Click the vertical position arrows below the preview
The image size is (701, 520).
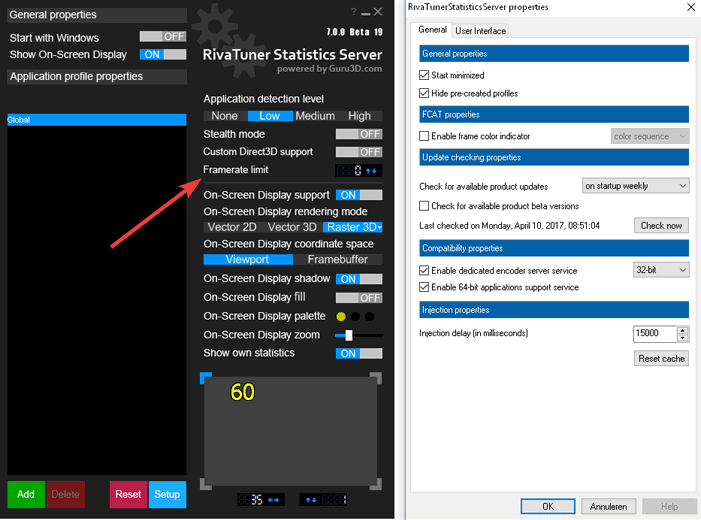[x=311, y=499]
